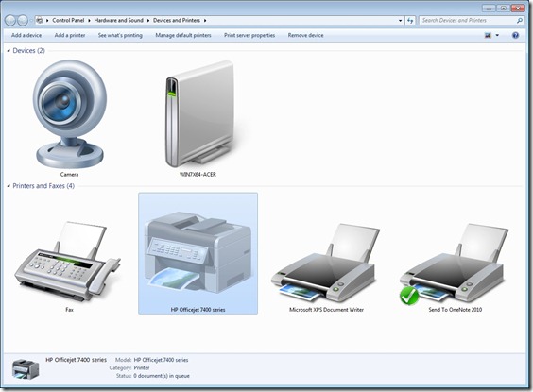Select Send To OneNote 2010 printer icon
This screenshot has width=533, height=392.
pyautogui.click(x=455, y=264)
